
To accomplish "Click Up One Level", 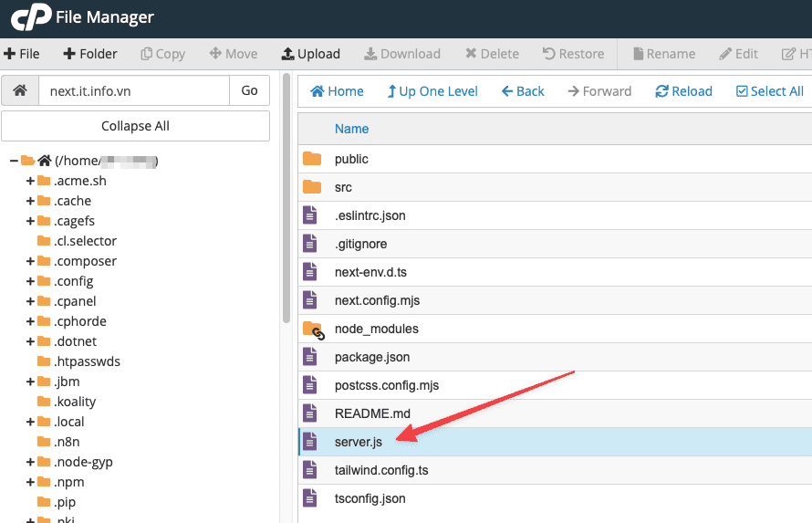I will [433, 91].
